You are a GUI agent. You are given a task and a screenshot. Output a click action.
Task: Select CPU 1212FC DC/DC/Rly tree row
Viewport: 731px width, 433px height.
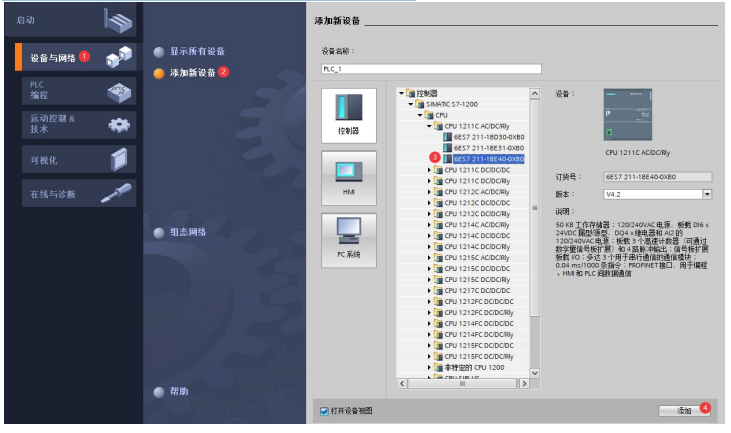pos(479,312)
